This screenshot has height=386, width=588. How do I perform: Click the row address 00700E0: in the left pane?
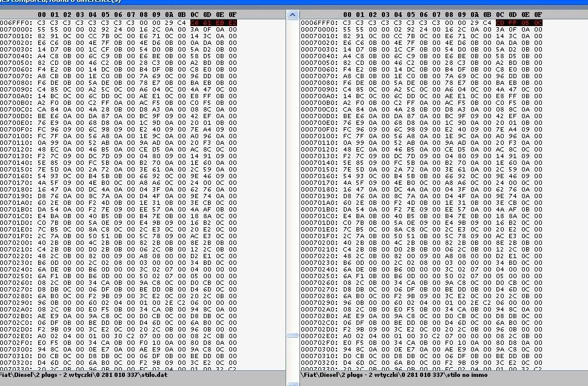16,122
